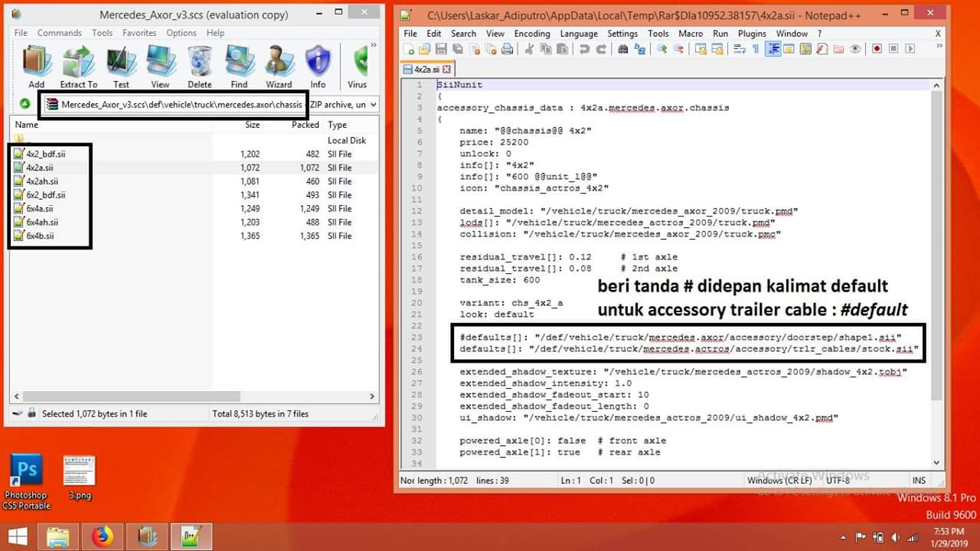Click the Extract To icon in WinRAR
980x551 pixels.
(x=78, y=67)
